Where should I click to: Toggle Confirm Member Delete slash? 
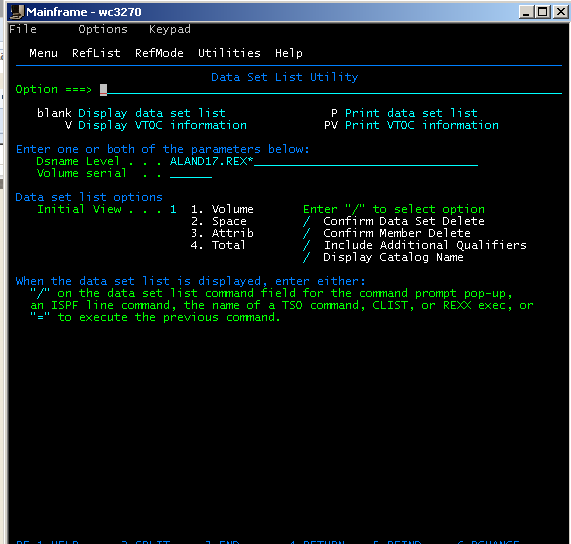pos(307,233)
